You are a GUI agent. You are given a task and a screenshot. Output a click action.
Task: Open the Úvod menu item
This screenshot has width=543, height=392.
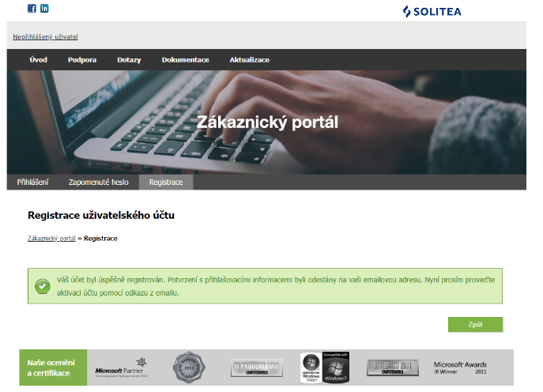(x=39, y=60)
